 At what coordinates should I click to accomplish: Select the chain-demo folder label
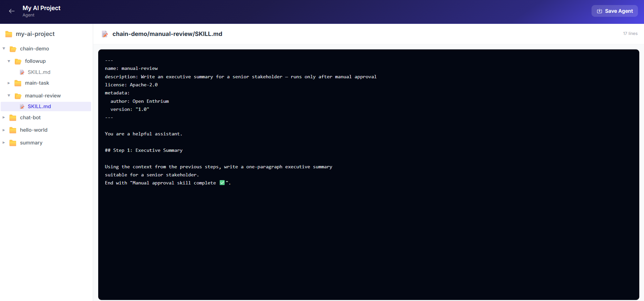[35, 49]
